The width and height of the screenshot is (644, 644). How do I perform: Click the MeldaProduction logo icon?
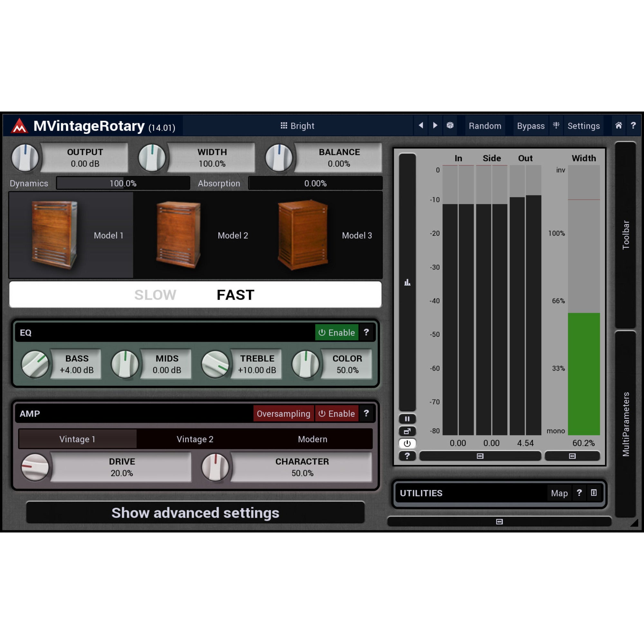click(19, 126)
